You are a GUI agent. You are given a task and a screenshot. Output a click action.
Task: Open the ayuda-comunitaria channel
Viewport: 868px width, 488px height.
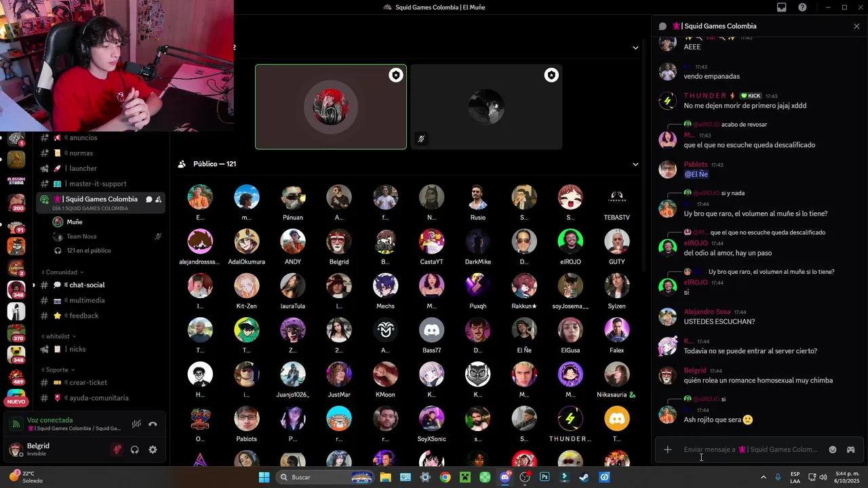click(100, 398)
